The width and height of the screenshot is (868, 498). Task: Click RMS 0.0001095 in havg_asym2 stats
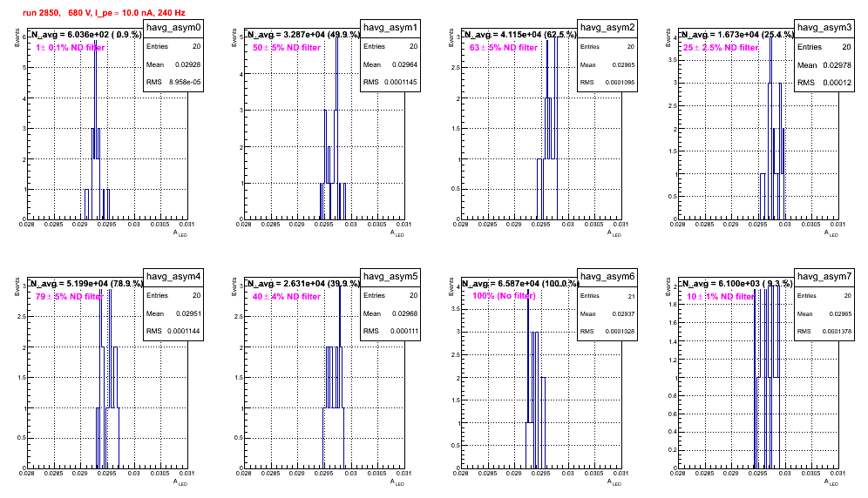(607, 82)
